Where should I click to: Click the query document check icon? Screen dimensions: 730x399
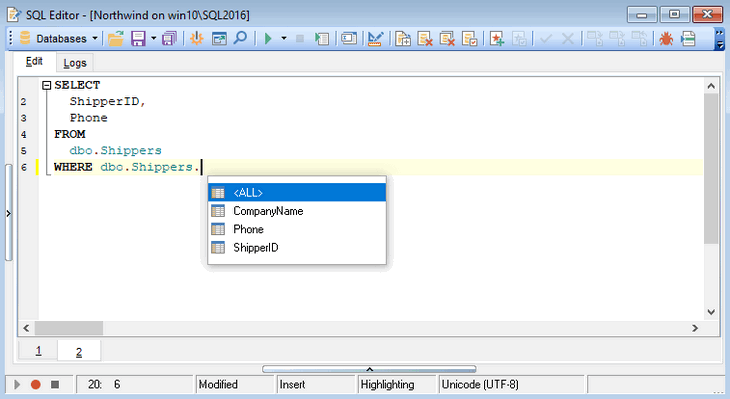(469, 38)
